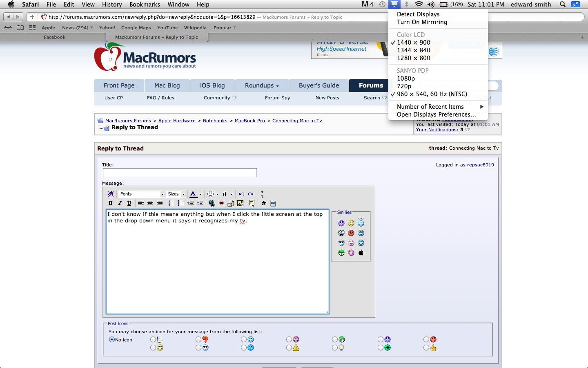Insert the Apple logo smilie
Screen dimensions: 588x368
tap(361, 253)
